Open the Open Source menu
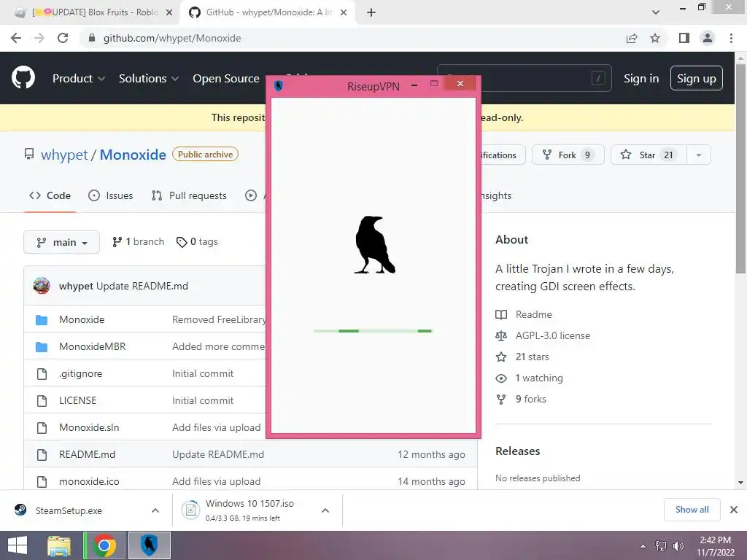Viewport: 747px width, 560px height. (226, 78)
